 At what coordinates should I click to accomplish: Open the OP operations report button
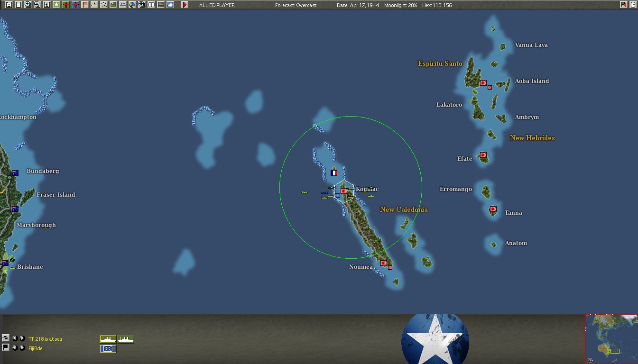click(151, 5)
